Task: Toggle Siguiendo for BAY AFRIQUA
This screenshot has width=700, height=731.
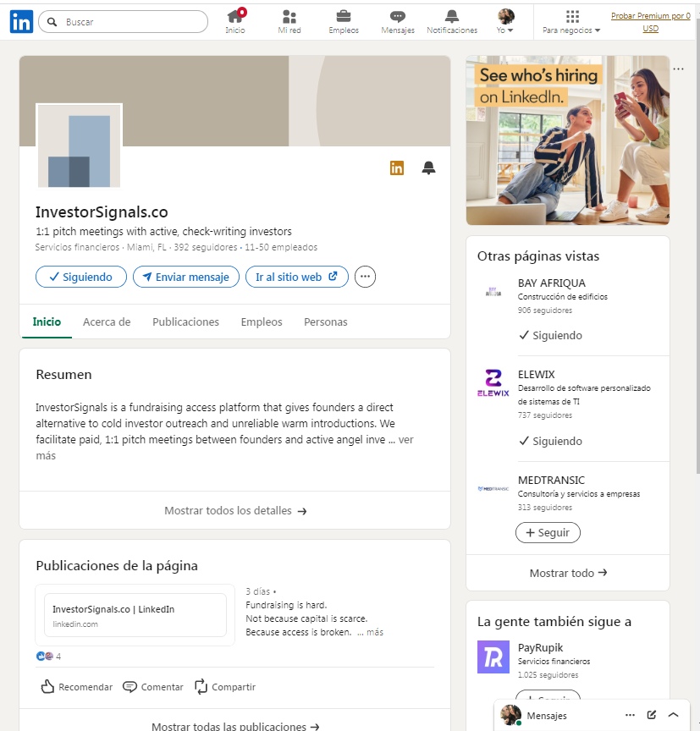Action: [x=551, y=336]
